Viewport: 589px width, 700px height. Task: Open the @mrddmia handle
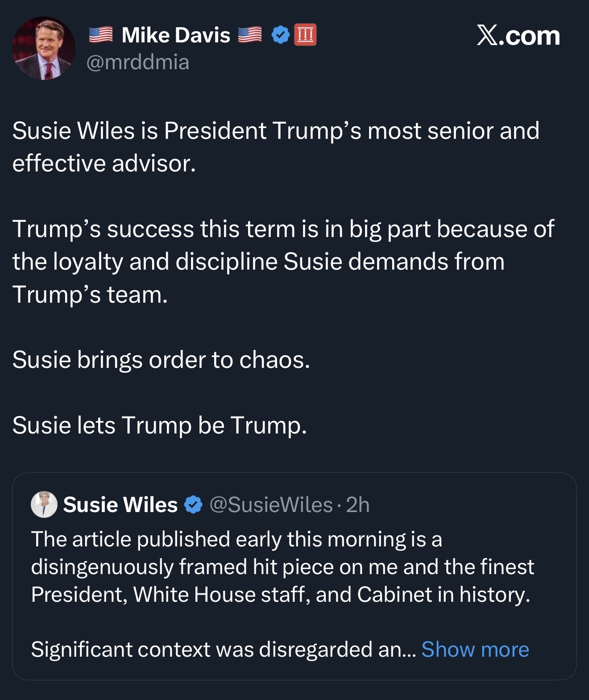(137, 62)
